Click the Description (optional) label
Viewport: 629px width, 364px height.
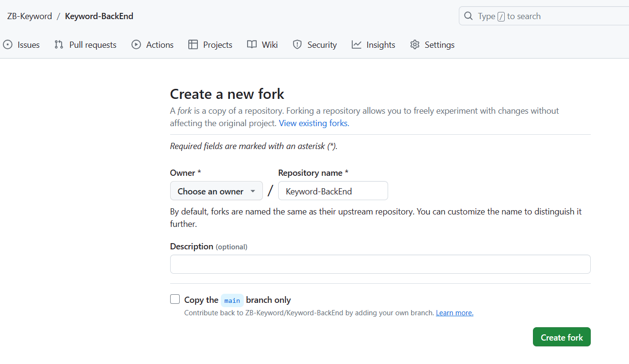coord(209,246)
